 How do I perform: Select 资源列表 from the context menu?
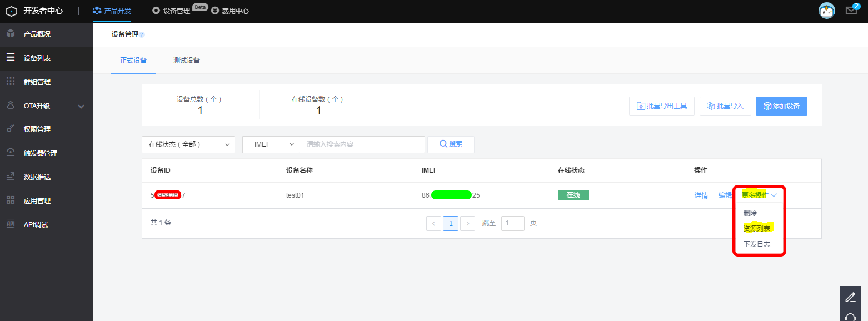[757, 228]
